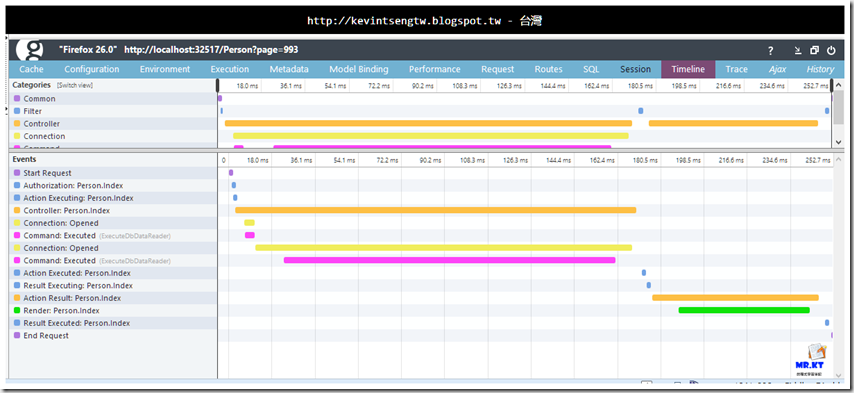Select the Result Executed: Person.Index event
Viewport: 854px width, 393px height.
pyautogui.click(x=77, y=323)
